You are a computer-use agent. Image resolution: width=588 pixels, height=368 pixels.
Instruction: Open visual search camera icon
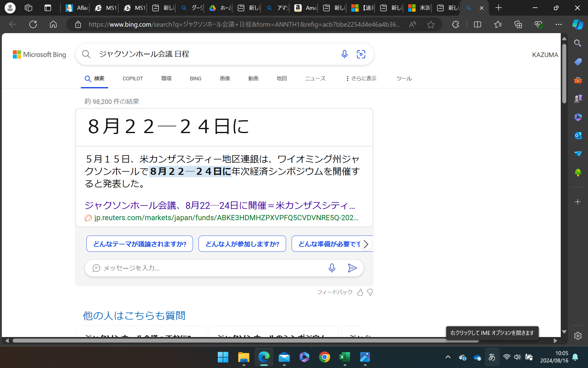tap(361, 54)
